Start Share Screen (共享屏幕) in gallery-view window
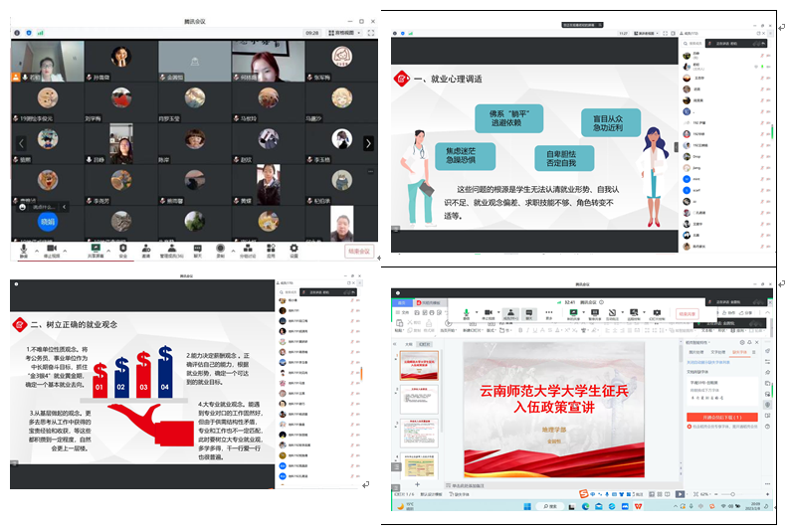Viewport: 788px width, 532px height. [x=97, y=250]
